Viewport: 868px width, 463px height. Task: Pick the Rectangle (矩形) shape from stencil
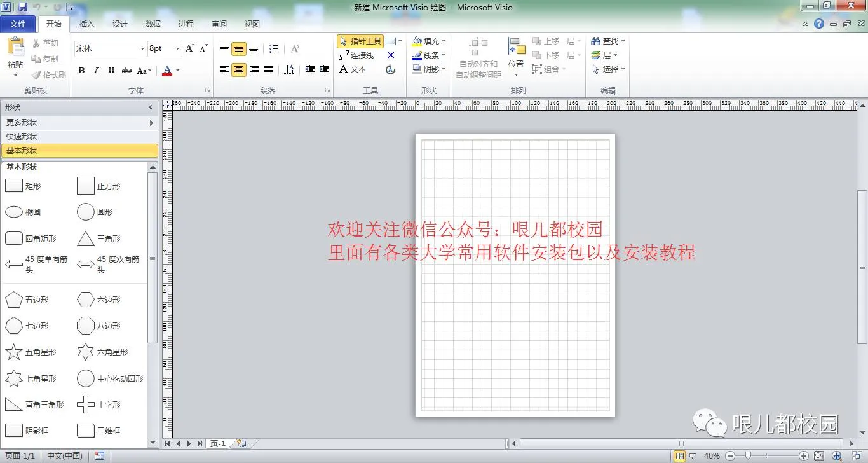pos(24,186)
